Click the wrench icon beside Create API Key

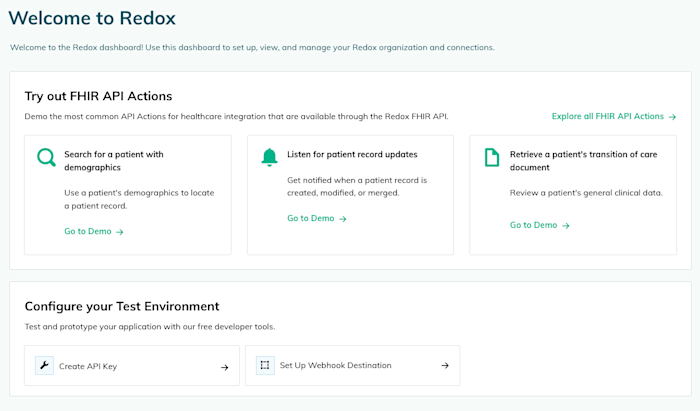44,365
